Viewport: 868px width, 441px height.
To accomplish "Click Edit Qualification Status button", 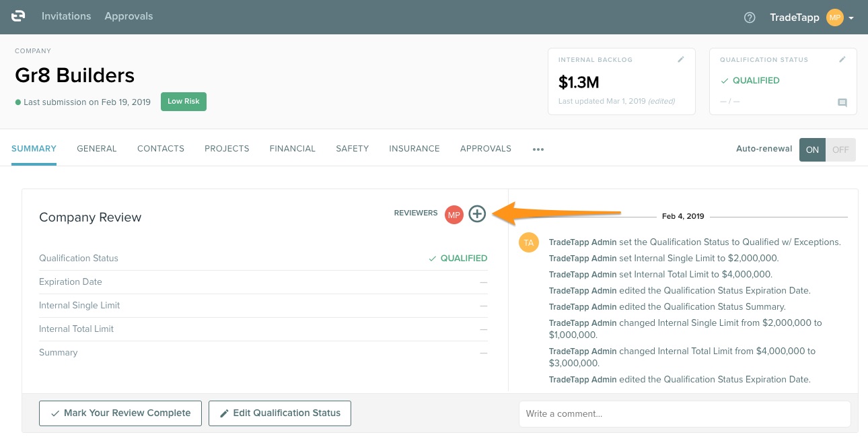I will point(279,413).
